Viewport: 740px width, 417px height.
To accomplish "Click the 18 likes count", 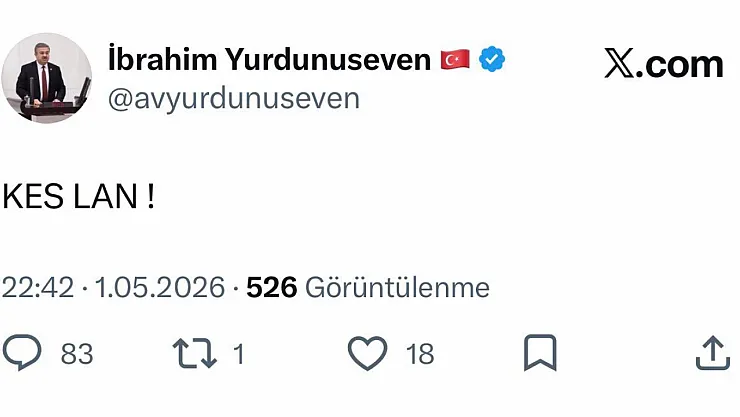I will point(420,354).
